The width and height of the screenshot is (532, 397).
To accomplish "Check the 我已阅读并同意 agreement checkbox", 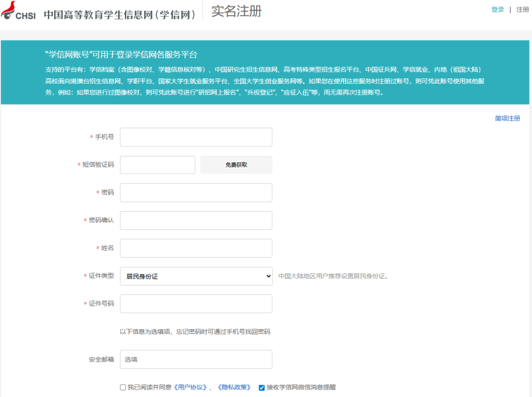I will tap(123, 387).
